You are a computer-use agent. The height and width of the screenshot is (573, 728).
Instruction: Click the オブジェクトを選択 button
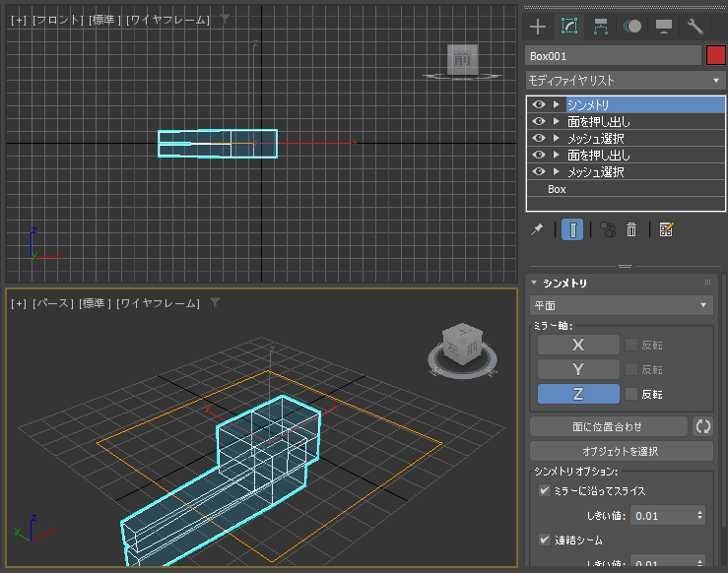[622, 451]
